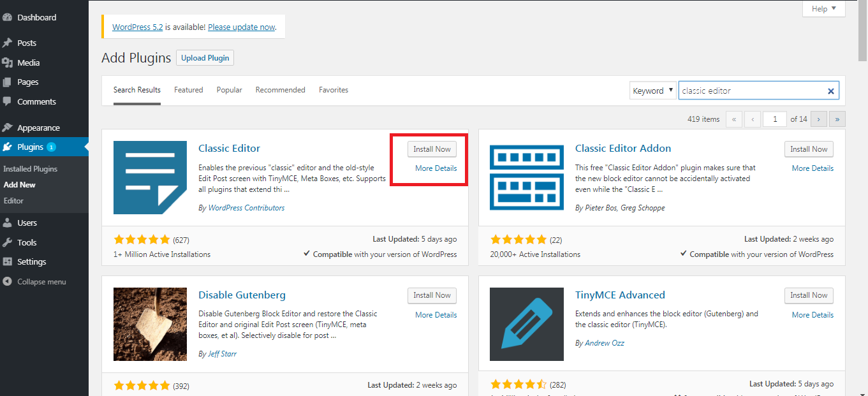The height and width of the screenshot is (396, 868).
Task: Open Disable Gutenberg shovel thumbnail
Action: tap(150, 324)
